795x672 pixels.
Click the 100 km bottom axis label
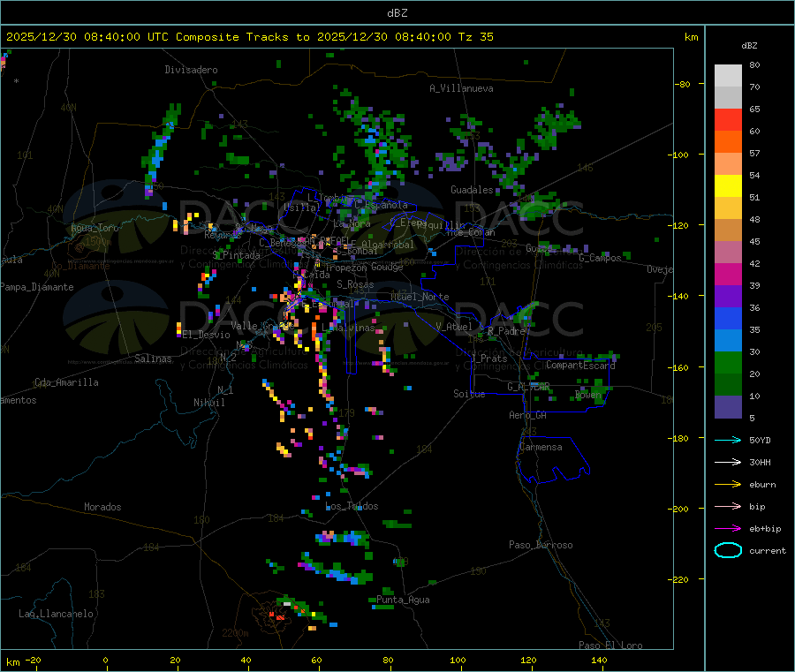tap(458, 660)
